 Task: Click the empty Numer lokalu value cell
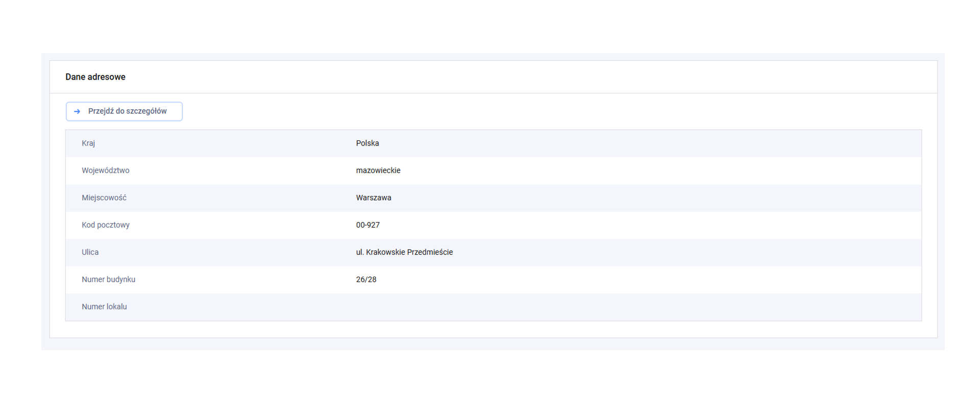coord(511,307)
